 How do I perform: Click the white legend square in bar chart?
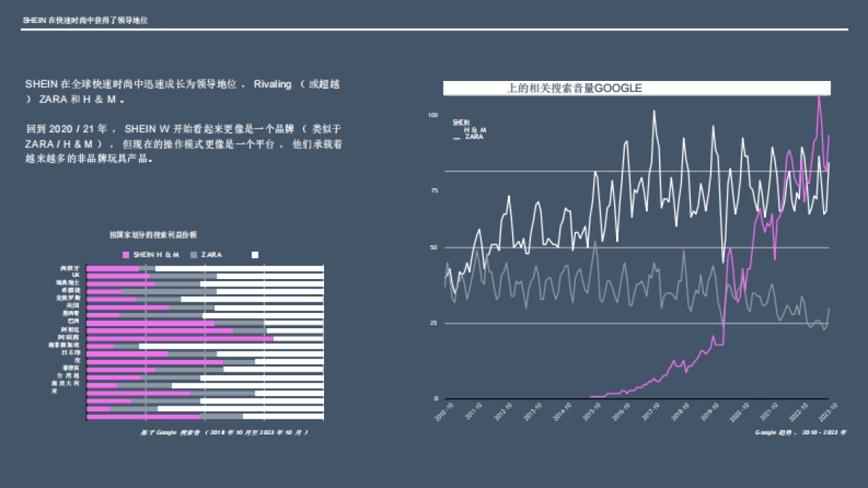(255, 255)
